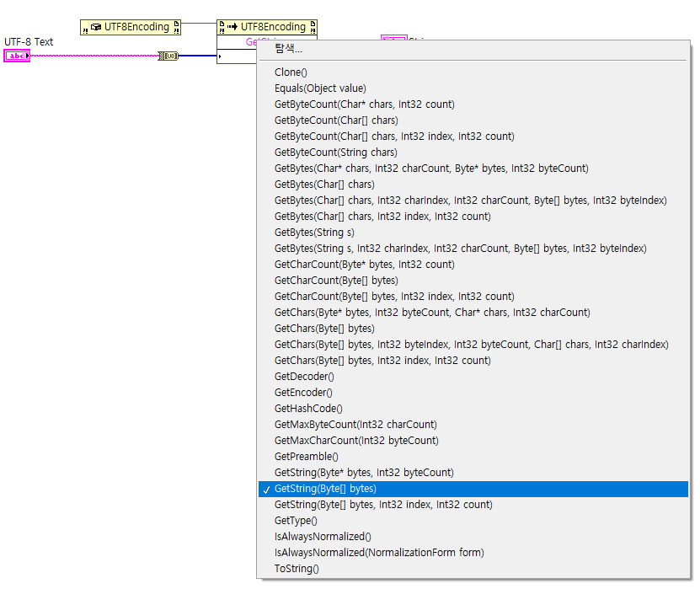Screen dimensions: 700x589
Task: Select GetChars with Byte* bytes and Char* chars
Action: click(x=473, y=313)
